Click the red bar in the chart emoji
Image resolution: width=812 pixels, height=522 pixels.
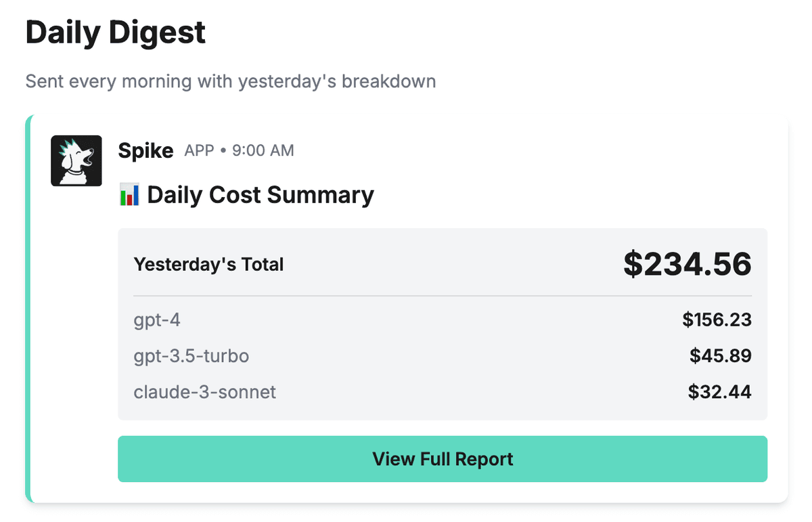[129, 200]
